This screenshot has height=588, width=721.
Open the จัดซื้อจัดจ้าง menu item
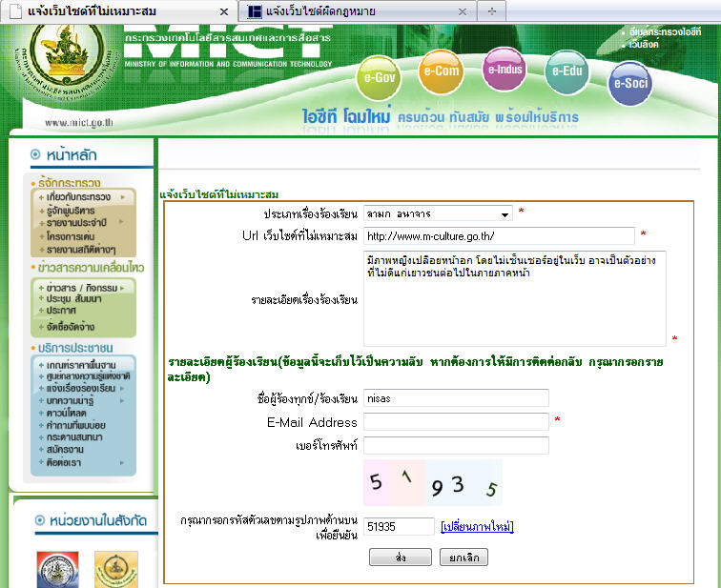pos(71,327)
